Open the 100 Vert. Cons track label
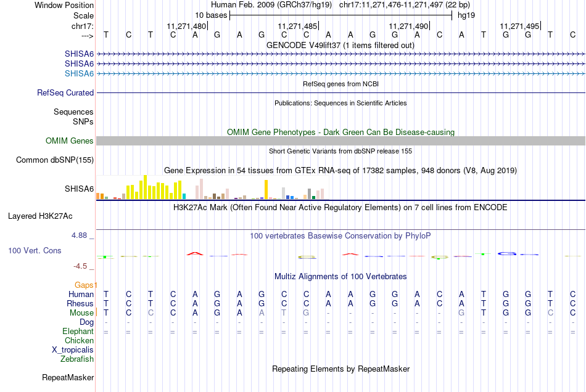This screenshot has width=586, height=392. (x=35, y=250)
